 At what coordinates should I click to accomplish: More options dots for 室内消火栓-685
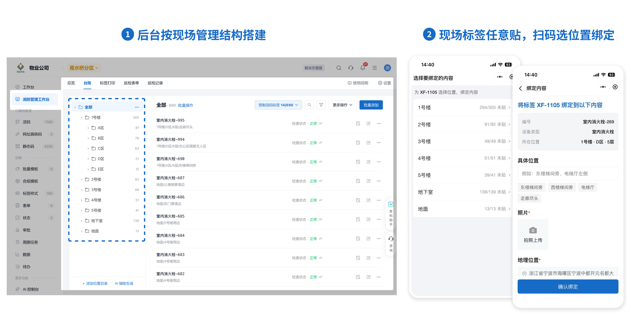coord(379,219)
